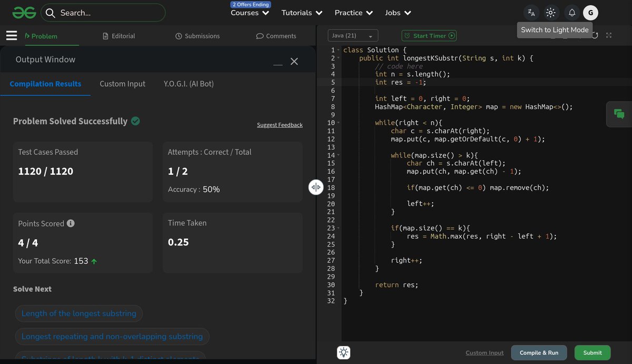The width and height of the screenshot is (632, 364).
Task: Open Length of the longest substring
Action: click(x=79, y=313)
